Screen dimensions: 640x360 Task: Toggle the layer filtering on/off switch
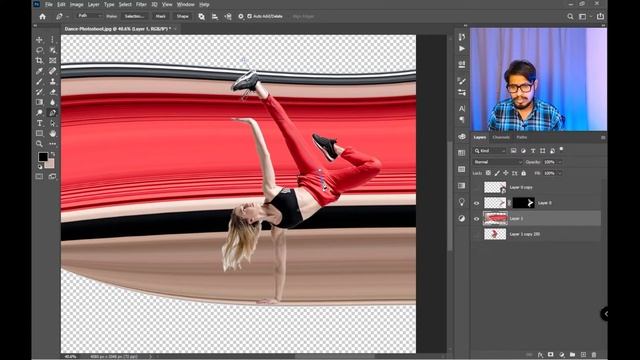pos(562,149)
